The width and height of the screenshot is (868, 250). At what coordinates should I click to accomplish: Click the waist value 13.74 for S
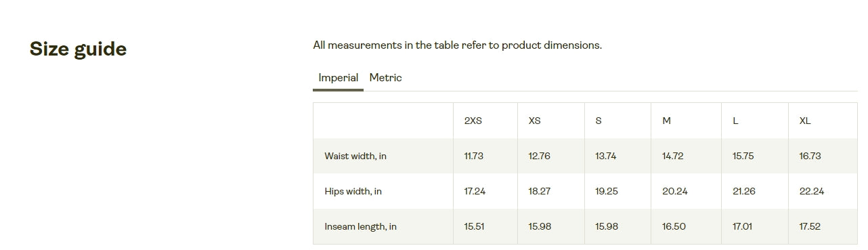[x=606, y=156]
